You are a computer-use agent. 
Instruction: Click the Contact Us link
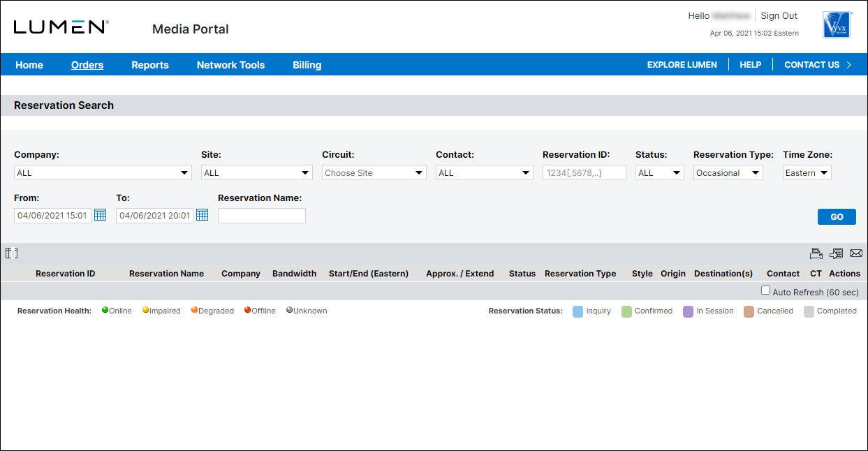[812, 65]
